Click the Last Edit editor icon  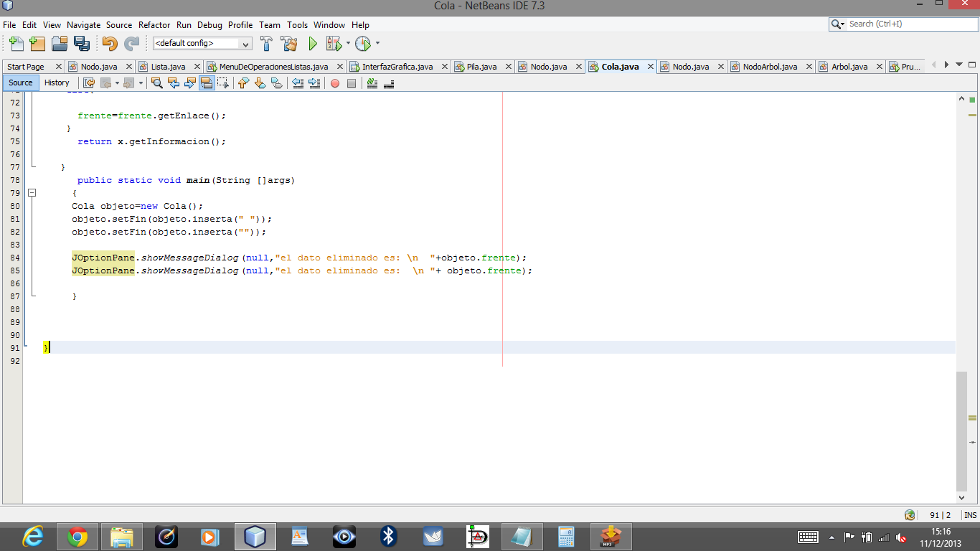pyautogui.click(x=90, y=83)
